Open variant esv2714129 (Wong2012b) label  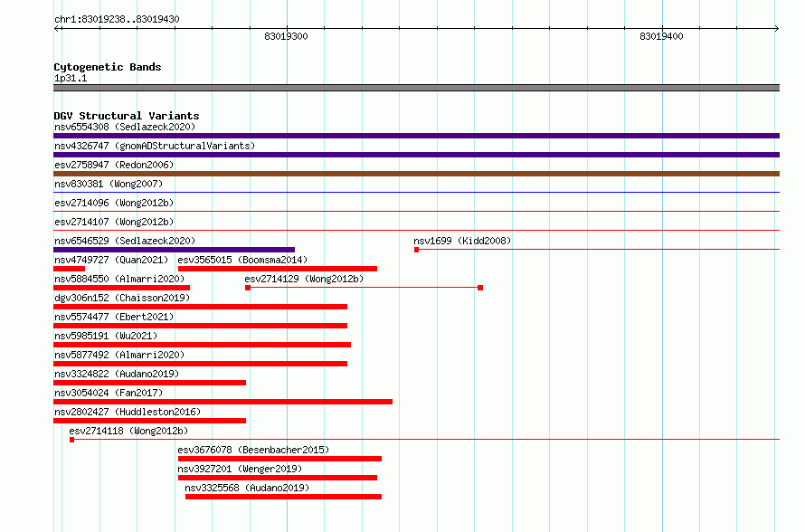point(304,279)
